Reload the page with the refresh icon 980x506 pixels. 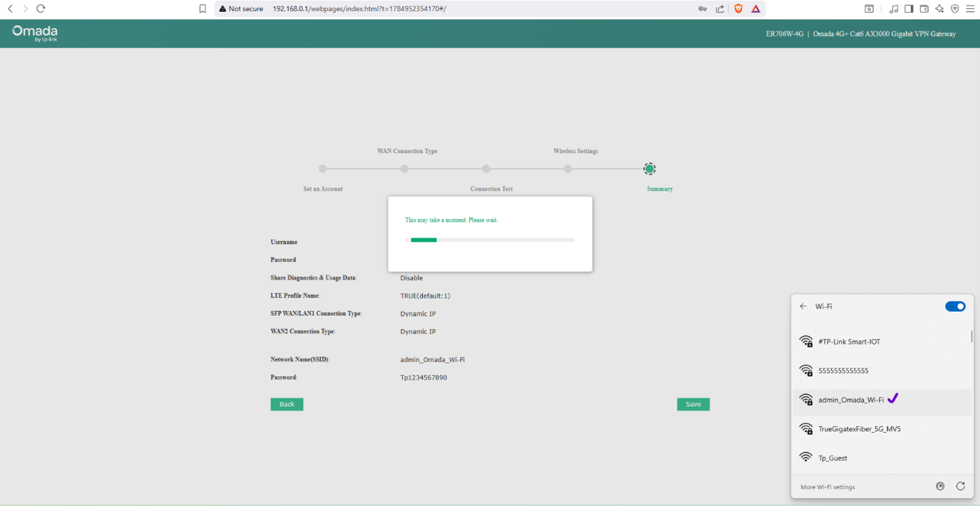coord(41,8)
